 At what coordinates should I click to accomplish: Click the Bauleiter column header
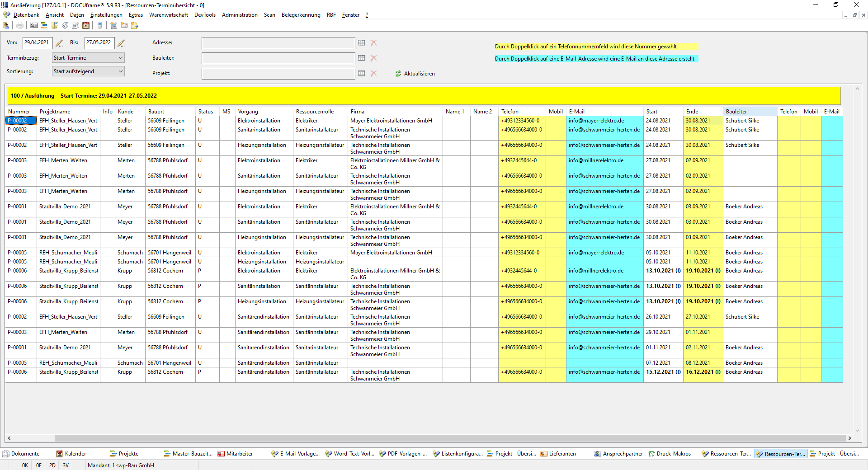pos(750,112)
